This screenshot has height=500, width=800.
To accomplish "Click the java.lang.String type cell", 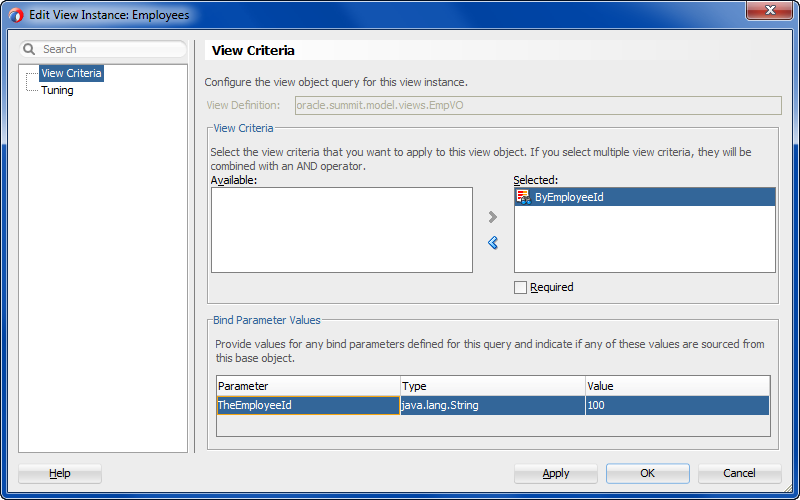I will (x=493, y=405).
